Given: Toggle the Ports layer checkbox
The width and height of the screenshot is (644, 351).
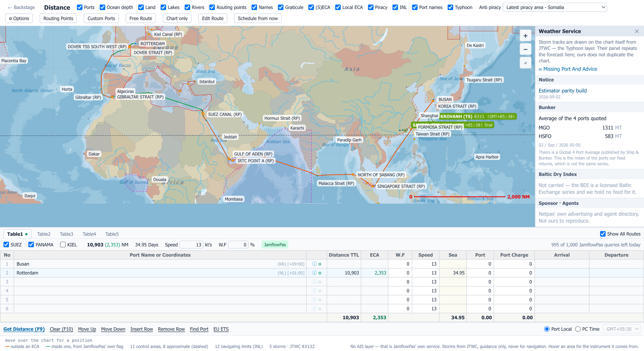Looking at the screenshot, I should (x=80, y=7).
